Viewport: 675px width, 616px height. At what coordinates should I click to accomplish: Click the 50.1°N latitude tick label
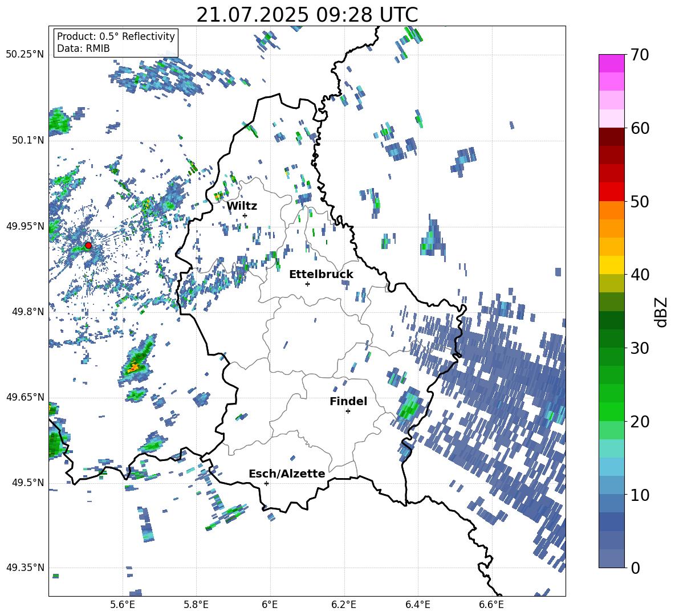[x=27, y=141]
